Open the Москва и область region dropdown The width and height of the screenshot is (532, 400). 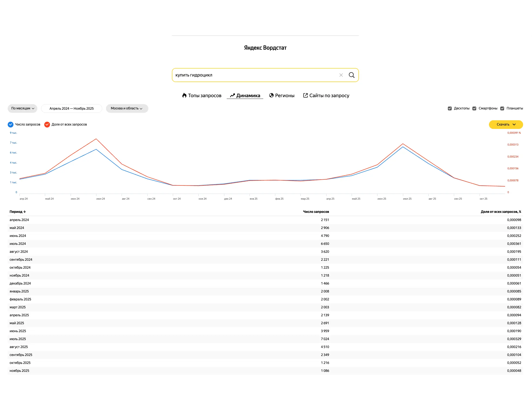point(127,108)
